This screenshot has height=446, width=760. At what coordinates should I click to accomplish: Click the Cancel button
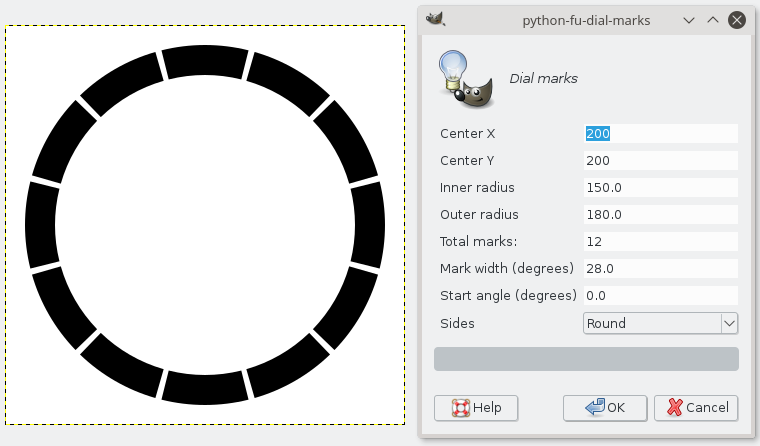pos(696,408)
